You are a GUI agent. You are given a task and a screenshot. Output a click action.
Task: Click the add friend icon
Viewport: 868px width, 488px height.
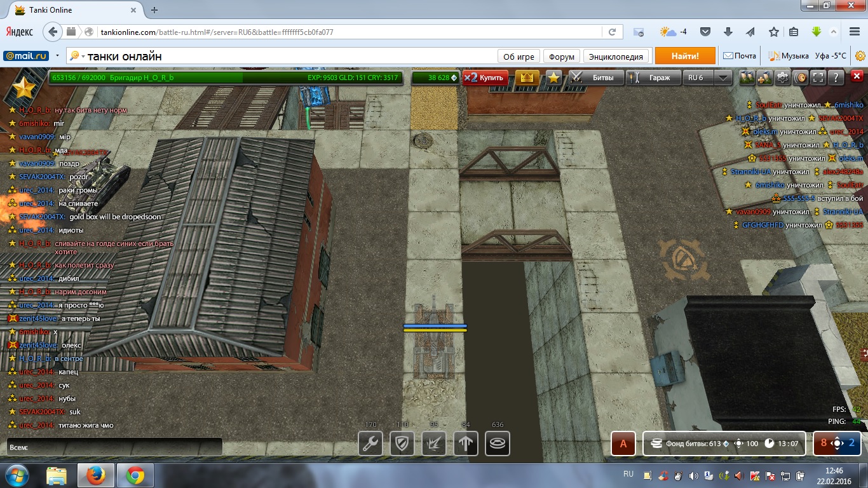tap(764, 78)
